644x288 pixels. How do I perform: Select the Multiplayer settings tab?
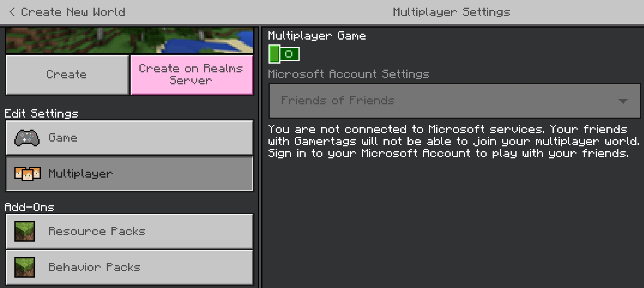[129, 174]
